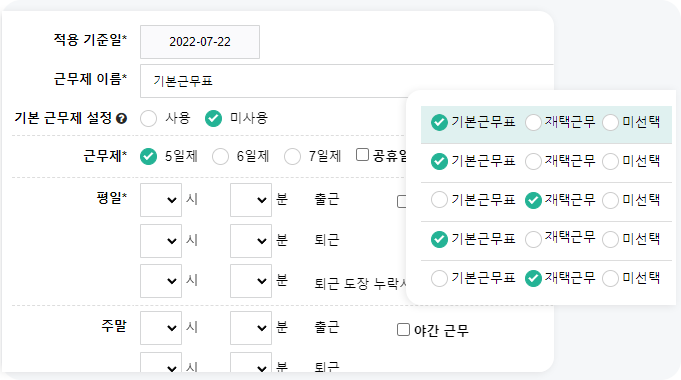Viewport: 681px width, 380px height.
Task: Select 재택근무 in the highlighted first row
Action: pyautogui.click(x=533, y=122)
